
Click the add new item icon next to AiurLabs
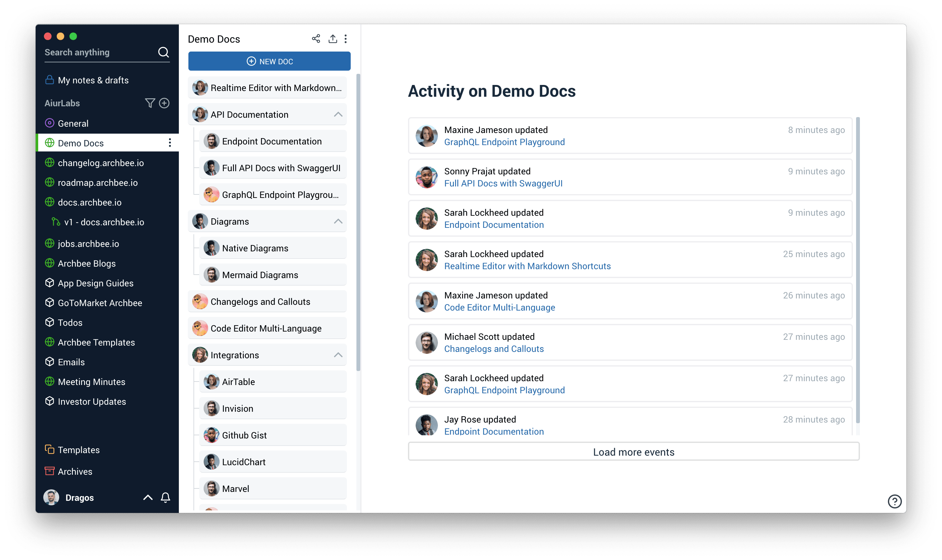coord(166,103)
